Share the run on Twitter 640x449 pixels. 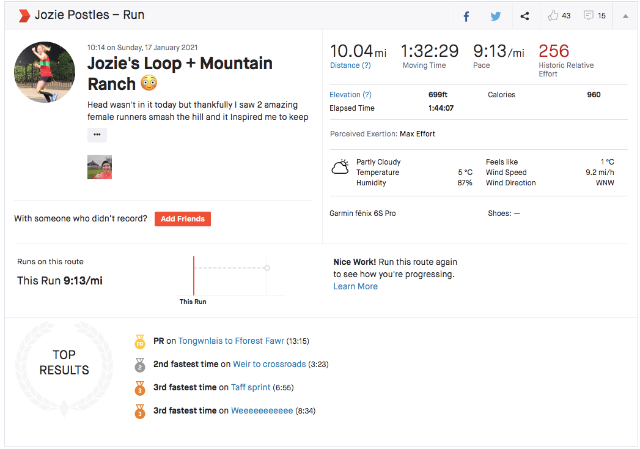[495, 16]
